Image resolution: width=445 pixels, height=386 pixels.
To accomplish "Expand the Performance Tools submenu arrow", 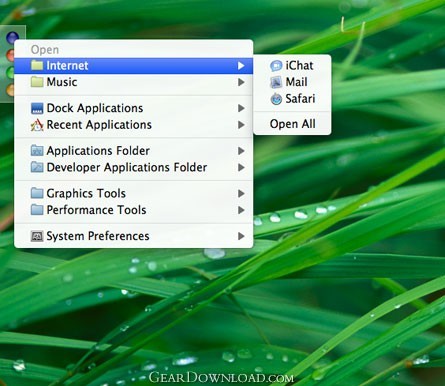I will pyautogui.click(x=241, y=210).
